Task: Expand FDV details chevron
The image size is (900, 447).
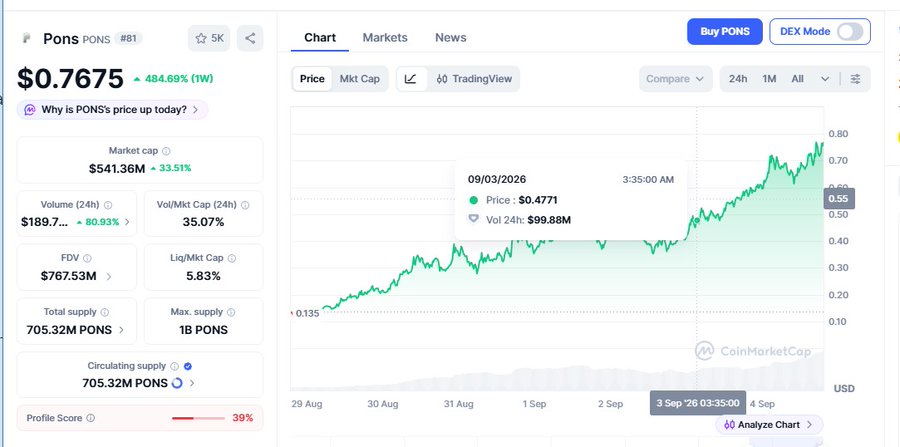Action: (109, 277)
